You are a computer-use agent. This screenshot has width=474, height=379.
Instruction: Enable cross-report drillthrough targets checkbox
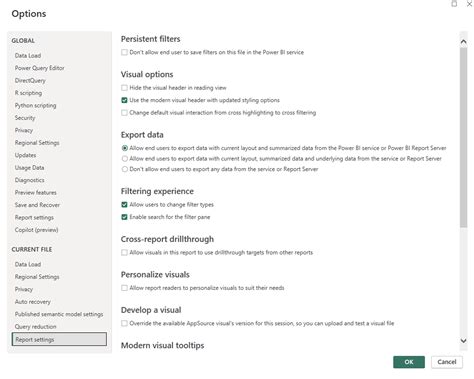coord(124,252)
